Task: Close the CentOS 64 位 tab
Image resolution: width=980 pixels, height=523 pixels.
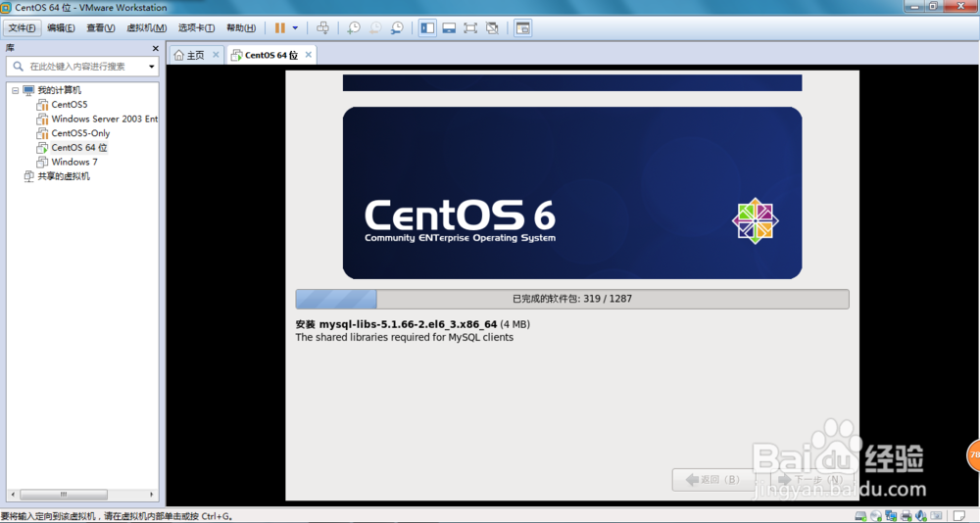Action: click(x=308, y=55)
